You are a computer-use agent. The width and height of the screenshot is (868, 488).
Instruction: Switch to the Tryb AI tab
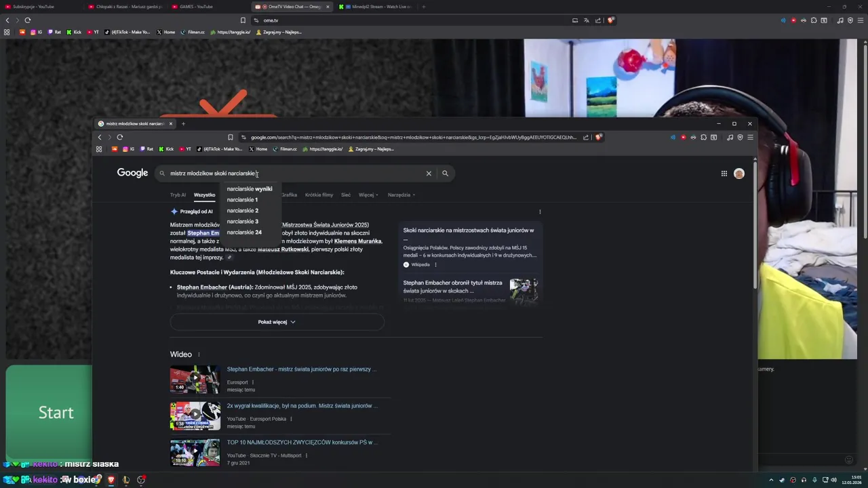click(178, 195)
